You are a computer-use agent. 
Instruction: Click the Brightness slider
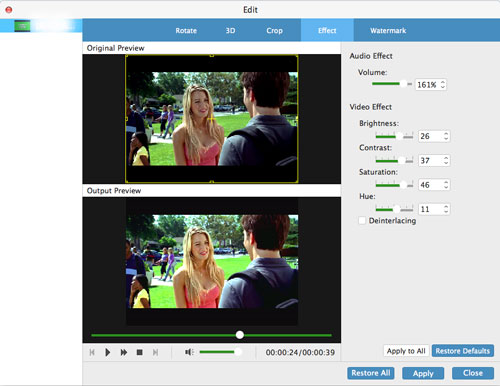pyautogui.click(x=394, y=136)
